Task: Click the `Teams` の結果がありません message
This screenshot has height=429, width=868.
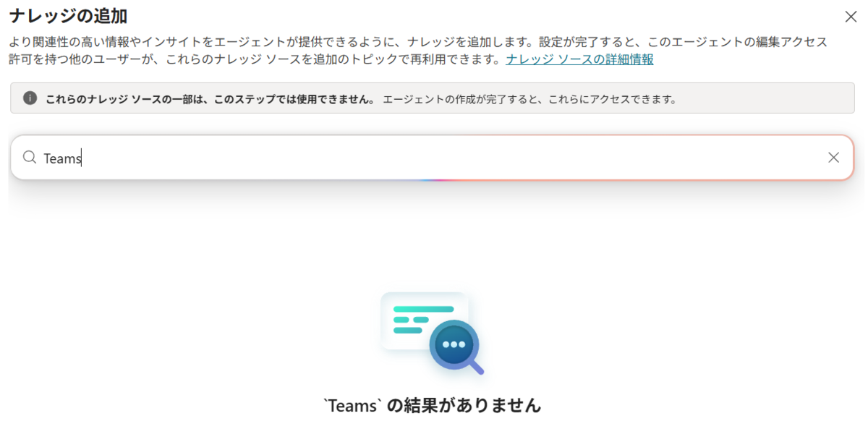Action: point(432,405)
